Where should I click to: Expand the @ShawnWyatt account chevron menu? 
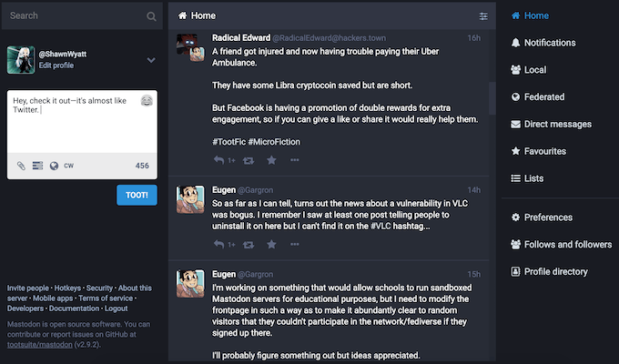pos(151,60)
